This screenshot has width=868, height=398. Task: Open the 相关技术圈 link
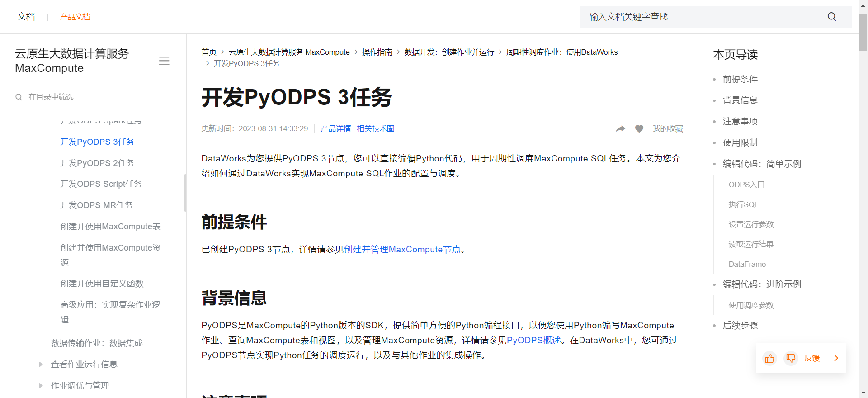[x=376, y=129]
